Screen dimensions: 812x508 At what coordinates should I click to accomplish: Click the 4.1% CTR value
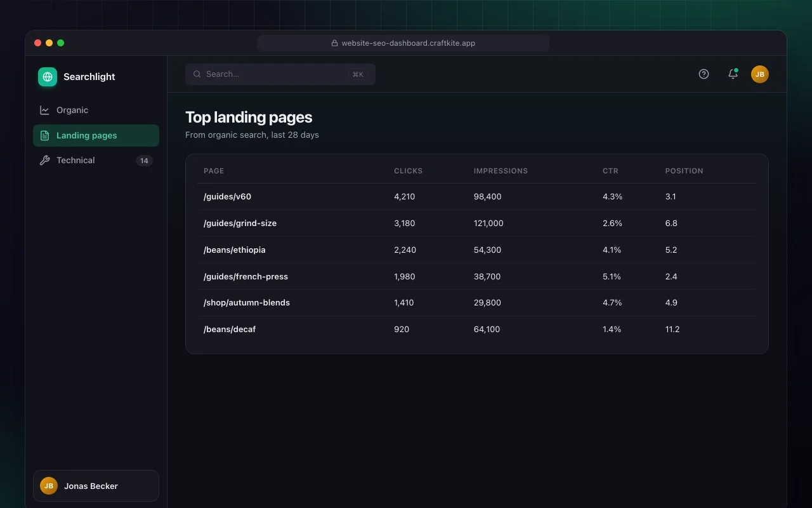click(612, 250)
